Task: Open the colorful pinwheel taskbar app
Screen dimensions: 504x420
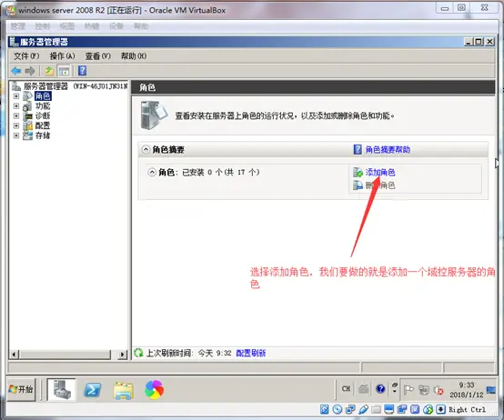Action: pyautogui.click(x=155, y=389)
